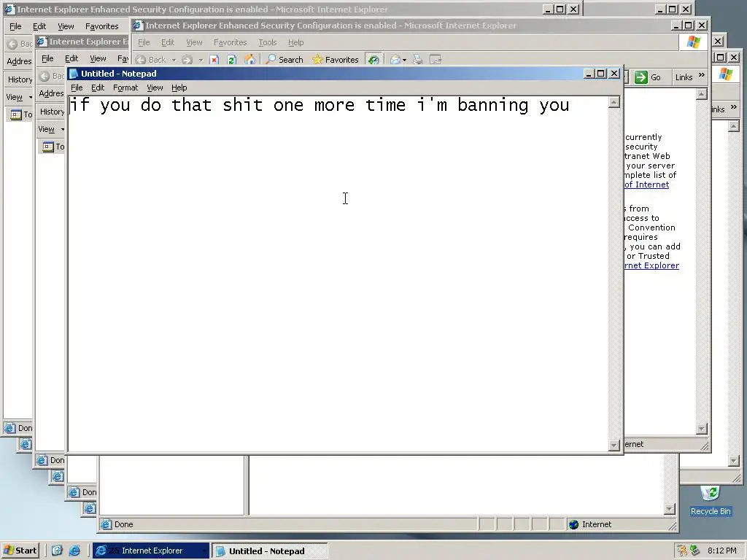
Task: Click Back button in rearmost top-left IE window
Action: pos(20,44)
